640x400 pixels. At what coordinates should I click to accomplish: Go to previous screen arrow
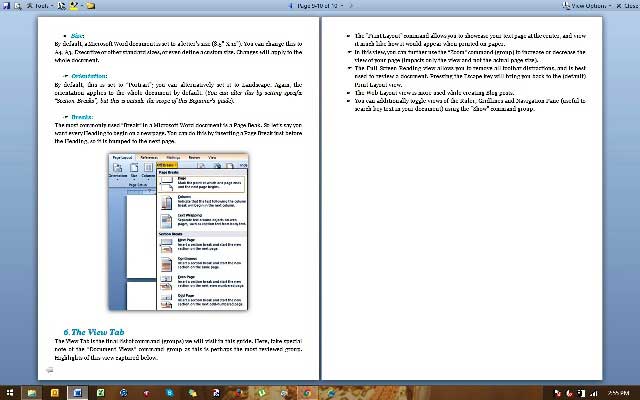[291, 6]
